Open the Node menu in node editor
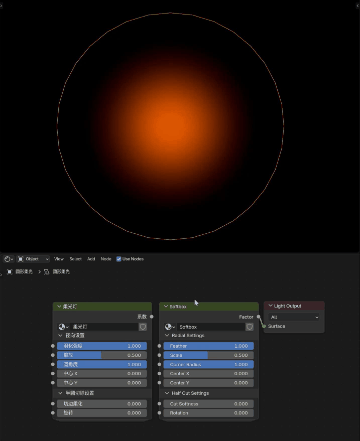Screen dimensions: 360x441 106,259
